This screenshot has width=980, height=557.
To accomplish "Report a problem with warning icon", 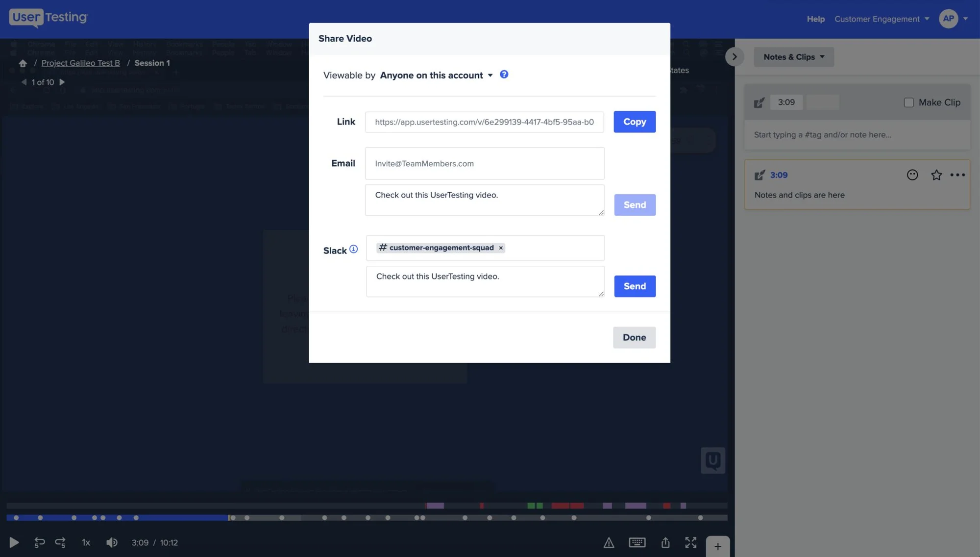I will point(609,542).
